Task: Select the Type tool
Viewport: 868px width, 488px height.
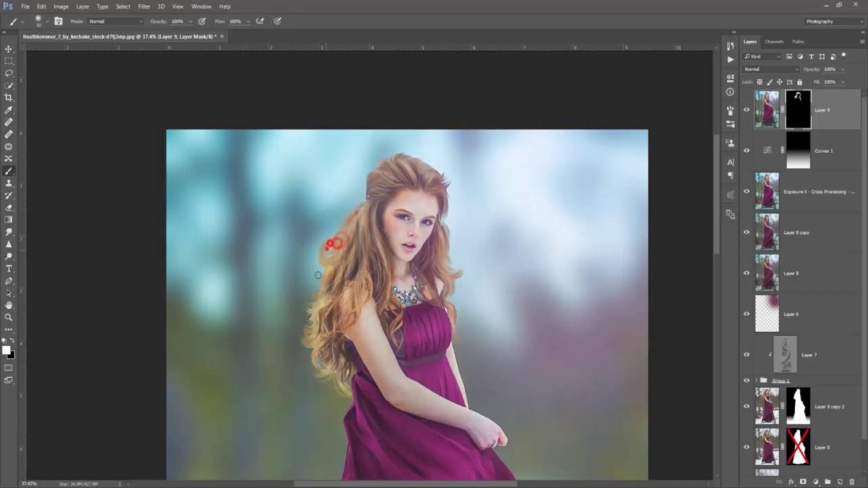Action: [x=9, y=269]
